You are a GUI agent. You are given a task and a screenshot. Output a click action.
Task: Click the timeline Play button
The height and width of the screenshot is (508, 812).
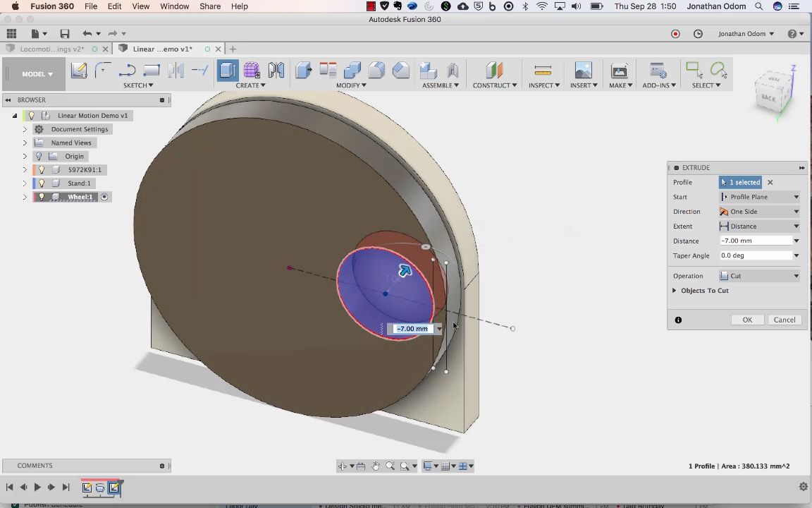37,488
